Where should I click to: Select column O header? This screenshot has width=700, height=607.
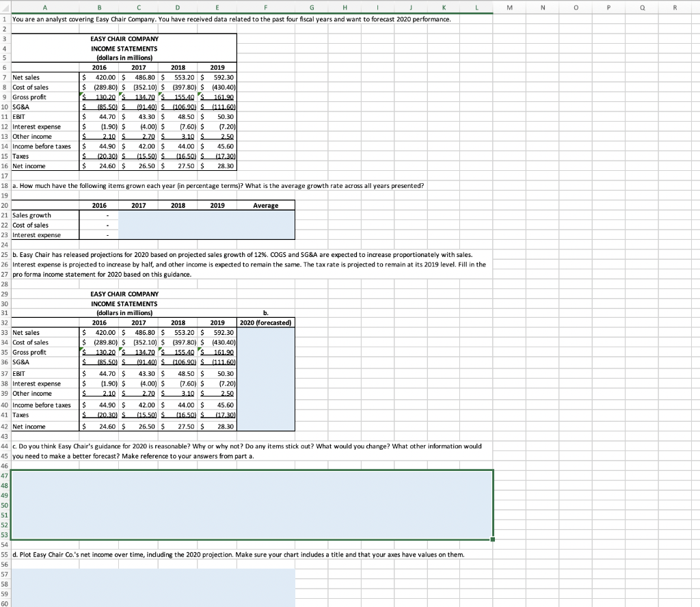(576, 7)
